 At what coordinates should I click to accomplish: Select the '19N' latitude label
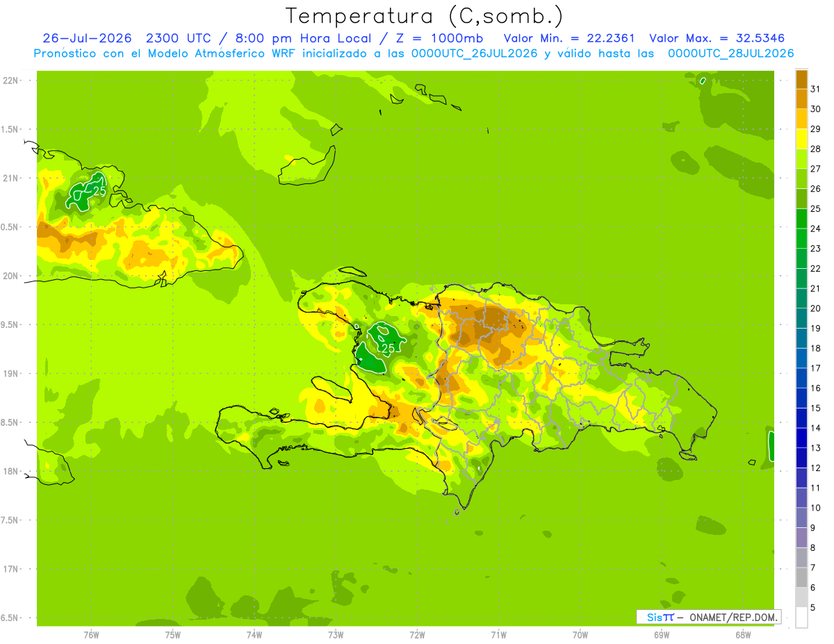[11, 373]
